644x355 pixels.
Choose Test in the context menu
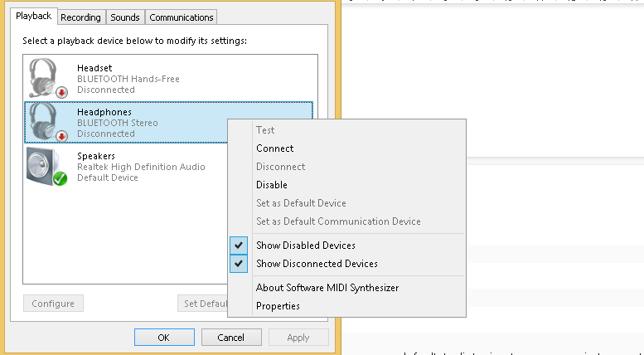(x=347, y=130)
